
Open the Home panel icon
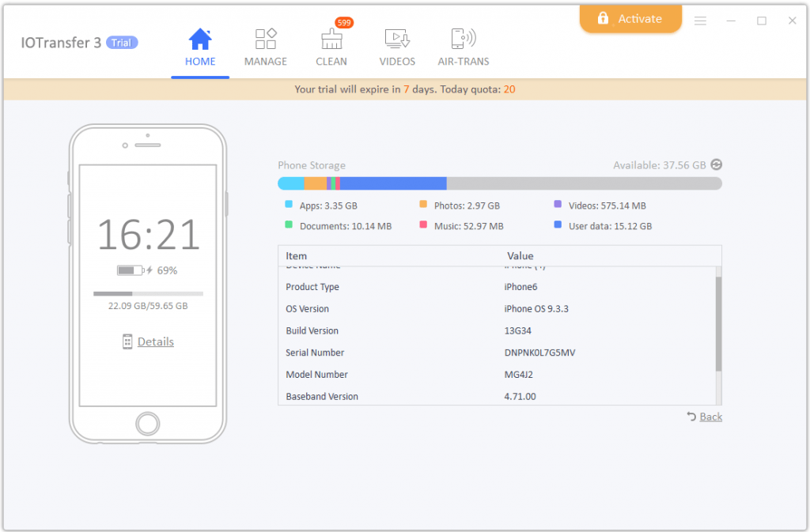[200, 38]
